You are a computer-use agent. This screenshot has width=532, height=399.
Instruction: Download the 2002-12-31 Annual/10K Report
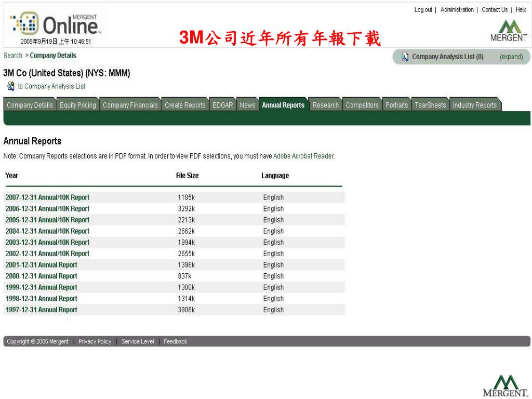47,253
